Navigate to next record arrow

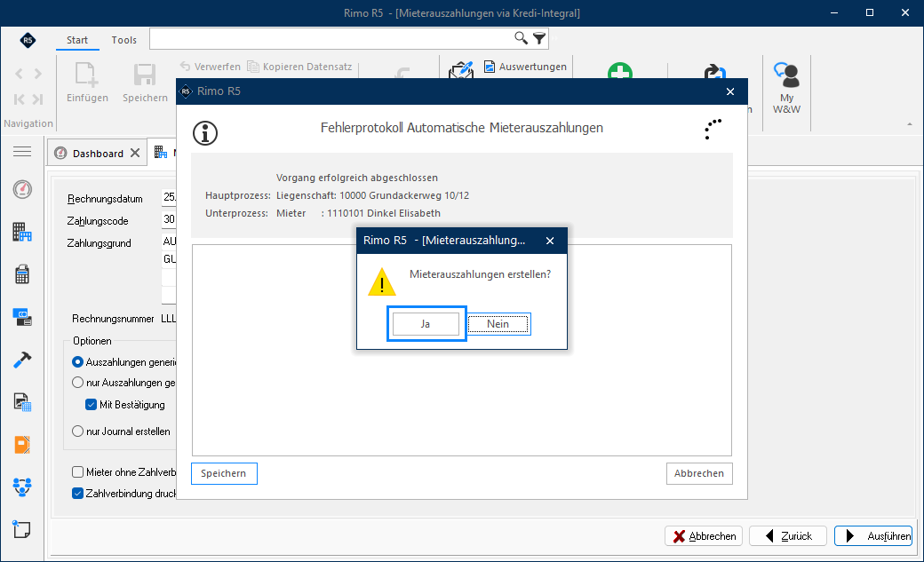pyautogui.click(x=37, y=74)
